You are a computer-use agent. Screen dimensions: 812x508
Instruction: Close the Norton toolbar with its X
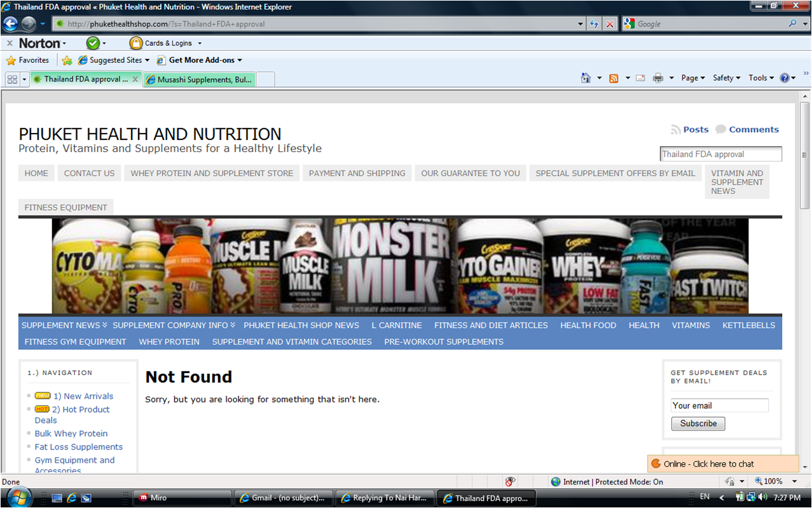pyautogui.click(x=10, y=43)
